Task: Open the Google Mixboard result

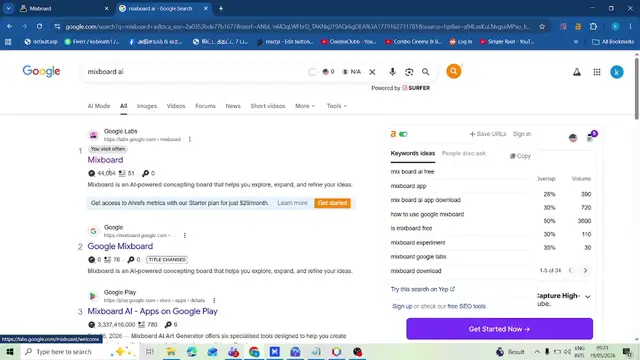Action: click(x=120, y=246)
